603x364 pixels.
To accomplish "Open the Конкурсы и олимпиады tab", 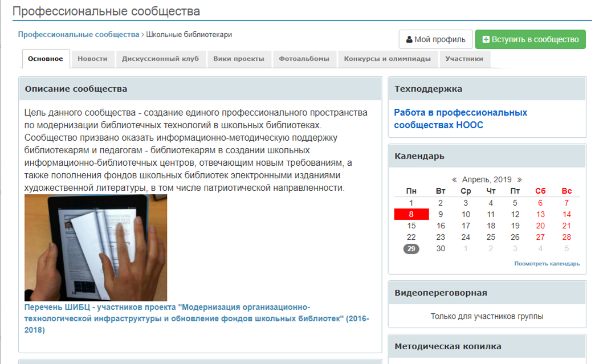I will (387, 59).
